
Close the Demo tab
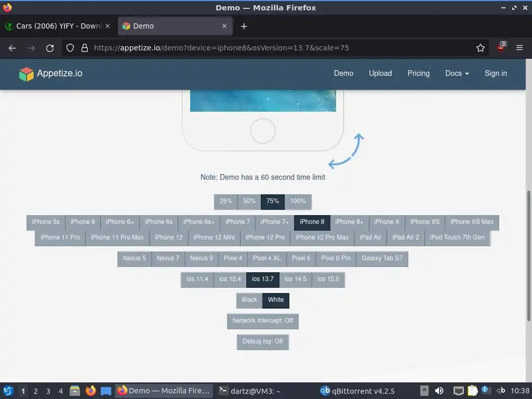(224, 26)
